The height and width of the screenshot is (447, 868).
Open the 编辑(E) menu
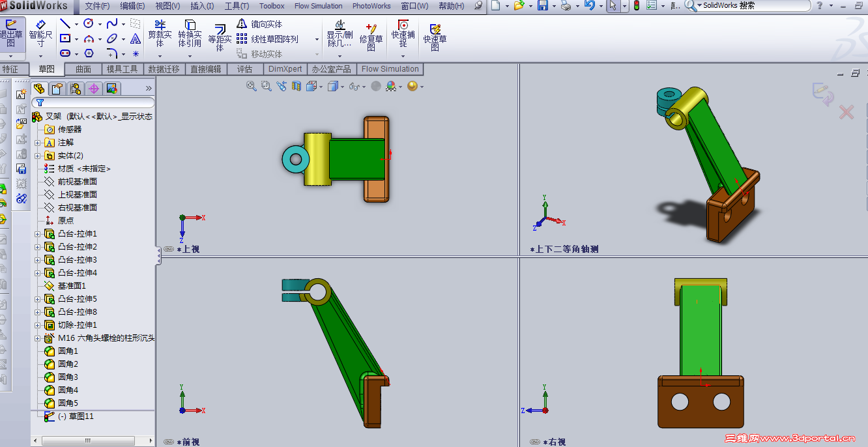(132, 6)
